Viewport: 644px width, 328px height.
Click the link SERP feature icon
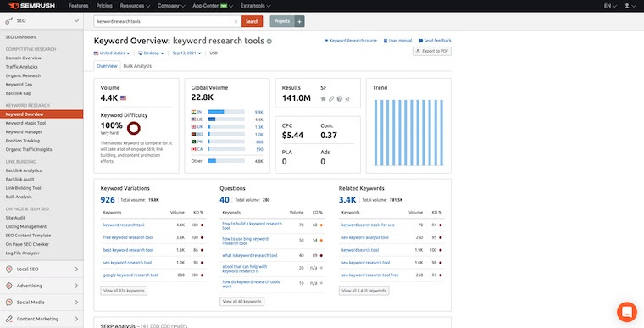331,98
